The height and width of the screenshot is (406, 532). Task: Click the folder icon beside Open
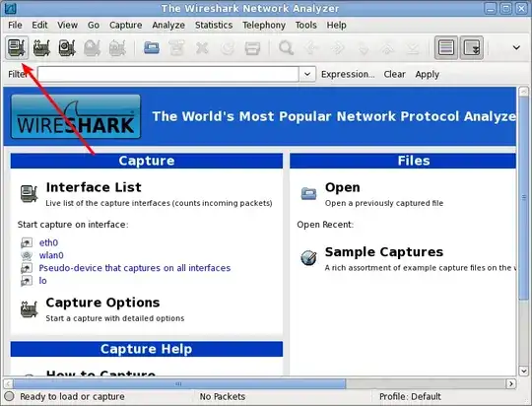308,193
